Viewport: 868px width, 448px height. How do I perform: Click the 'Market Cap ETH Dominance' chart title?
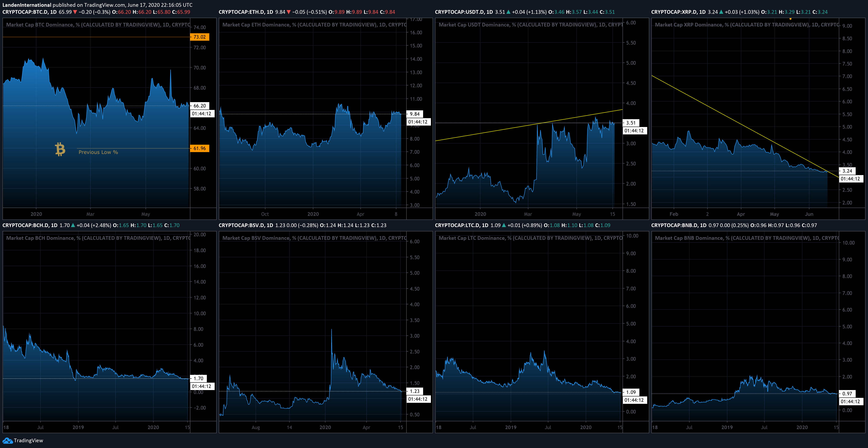314,25
